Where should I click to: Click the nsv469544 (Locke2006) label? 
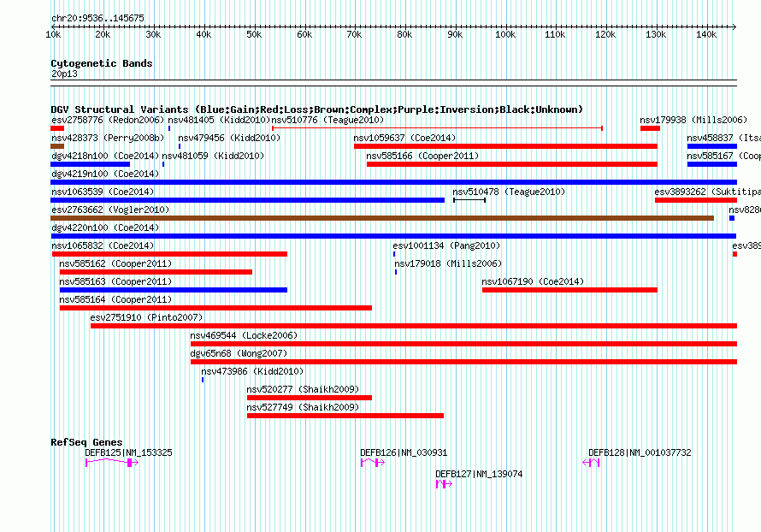(244, 335)
